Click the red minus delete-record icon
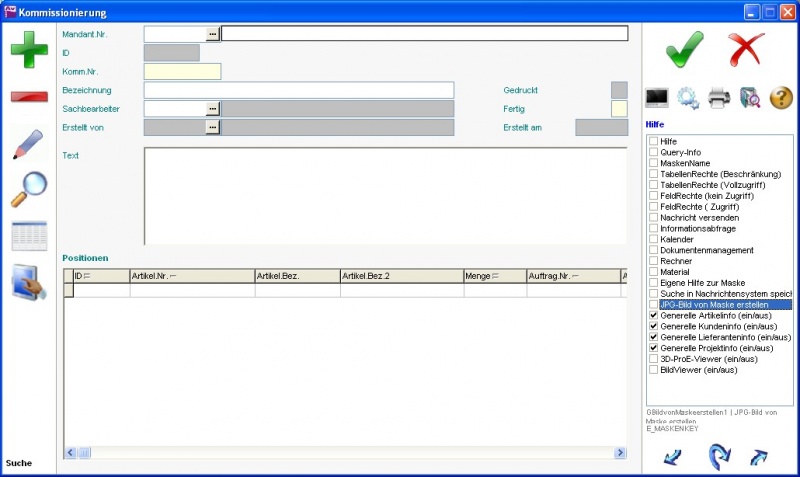The image size is (800, 477). 29,97
